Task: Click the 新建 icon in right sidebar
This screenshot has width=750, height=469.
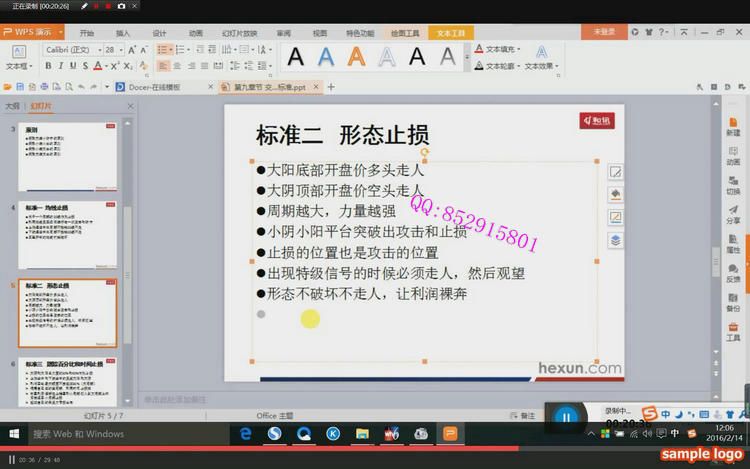Action: tap(733, 126)
